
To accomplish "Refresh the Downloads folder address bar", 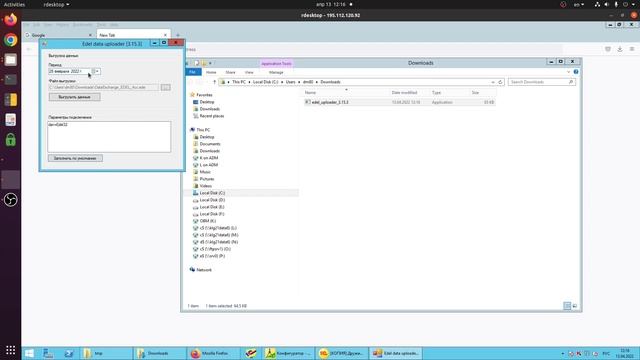I will [x=500, y=82].
